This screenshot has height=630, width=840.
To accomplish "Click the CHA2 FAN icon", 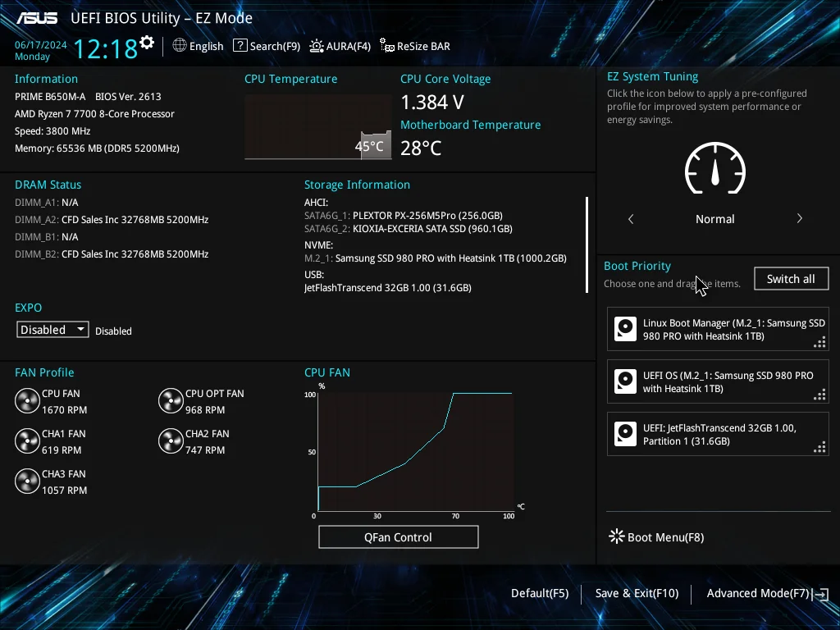I will tap(171, 441).
